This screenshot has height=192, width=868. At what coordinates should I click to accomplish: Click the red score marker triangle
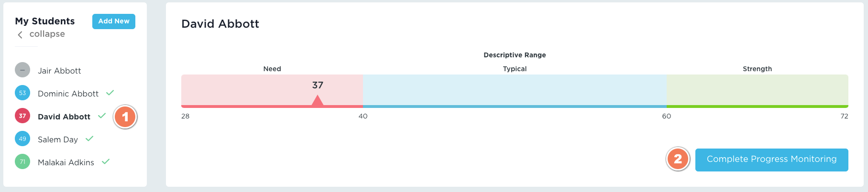318,101
